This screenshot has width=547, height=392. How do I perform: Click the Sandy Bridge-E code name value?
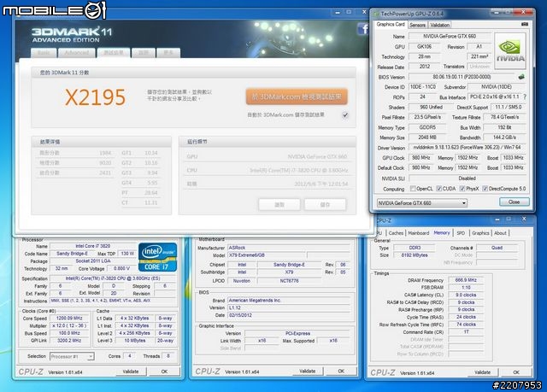(72, 254)
